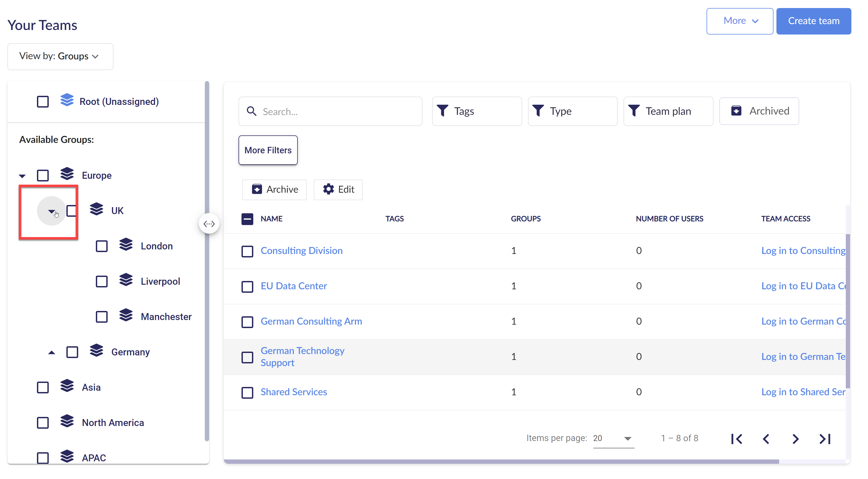This screenshot has height=479, width=868.
Task: Click the Type filter funnel icon
Action: tap(538, 111)
